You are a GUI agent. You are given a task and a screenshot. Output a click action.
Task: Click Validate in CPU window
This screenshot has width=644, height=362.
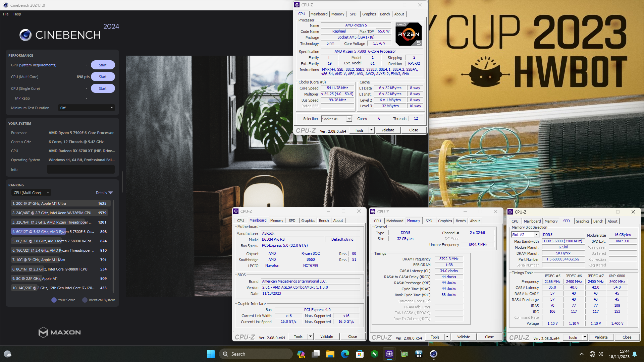(388, 130)
